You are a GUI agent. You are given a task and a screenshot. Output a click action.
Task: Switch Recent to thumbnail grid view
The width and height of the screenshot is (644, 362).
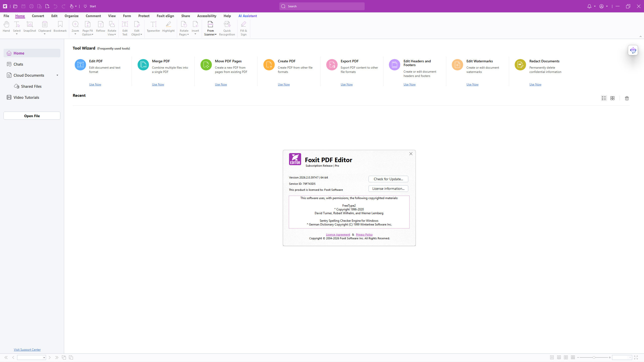click(612, 98)
